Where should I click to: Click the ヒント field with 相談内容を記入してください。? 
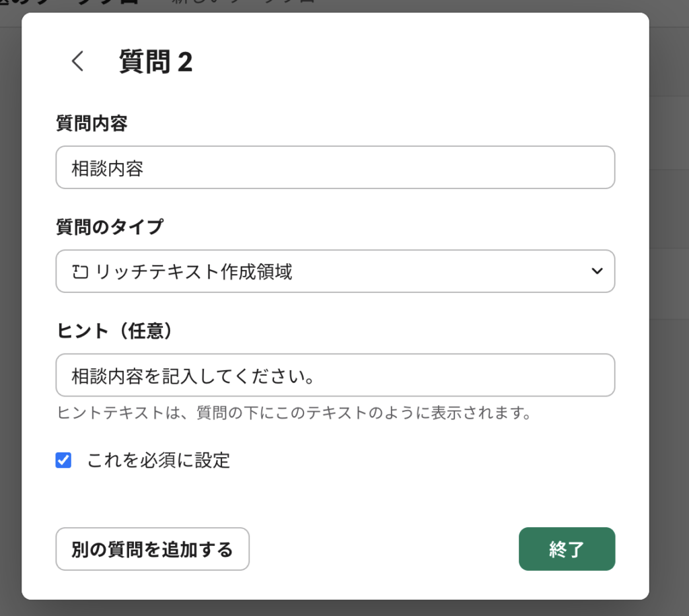(335, 375)
